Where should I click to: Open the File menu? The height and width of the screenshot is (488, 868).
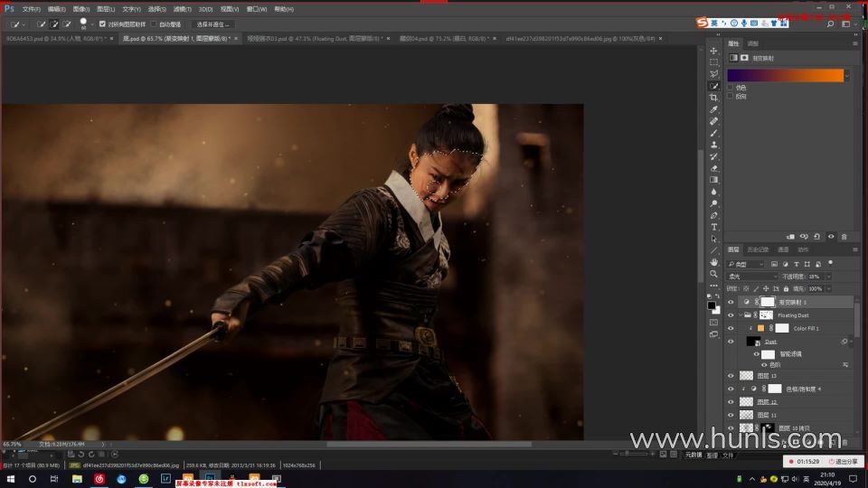tap(31, 9)
